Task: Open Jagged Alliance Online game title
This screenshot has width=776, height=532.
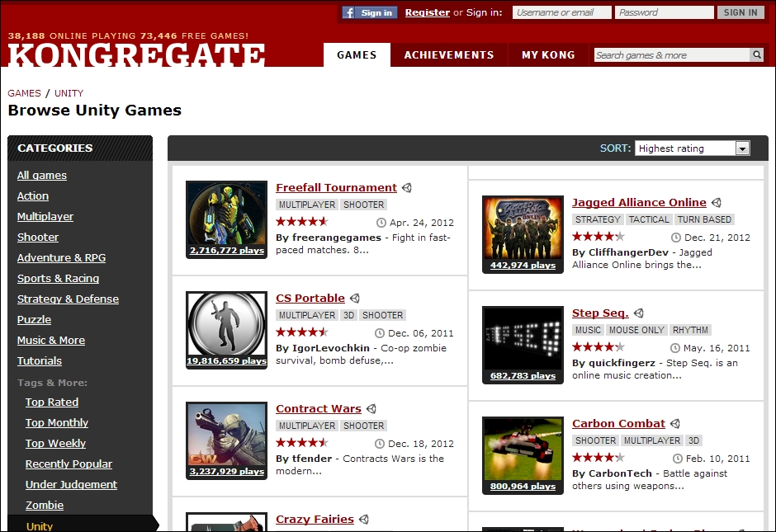Action: pos(639,203)
